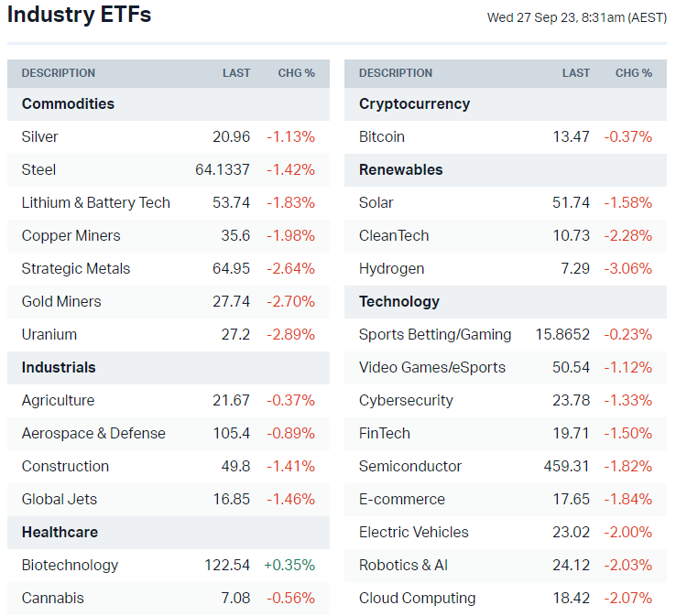Click Sports Betting/Gaming ETF

[435, 335]
